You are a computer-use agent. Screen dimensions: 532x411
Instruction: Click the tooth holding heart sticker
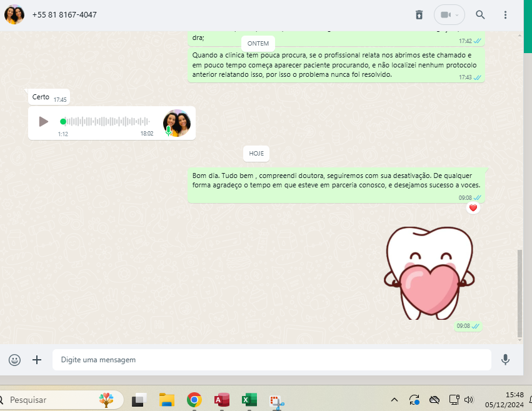429,273
